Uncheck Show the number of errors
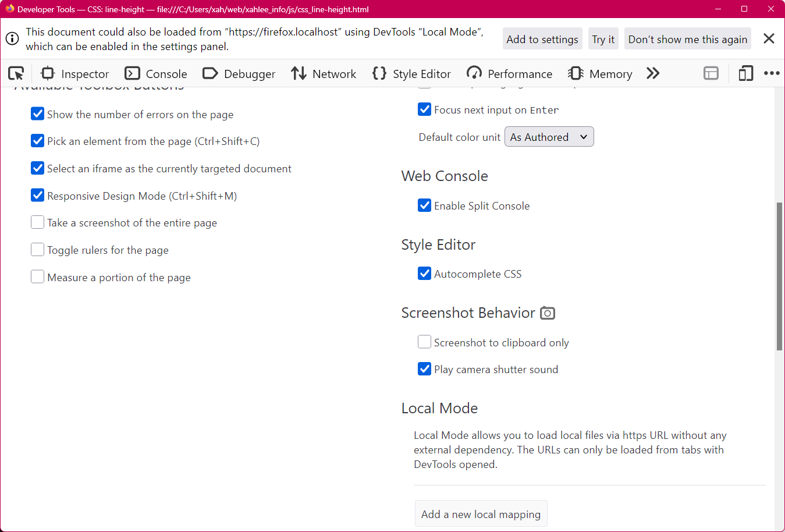This screenshot has height=532, width=785. coord(38,114)
